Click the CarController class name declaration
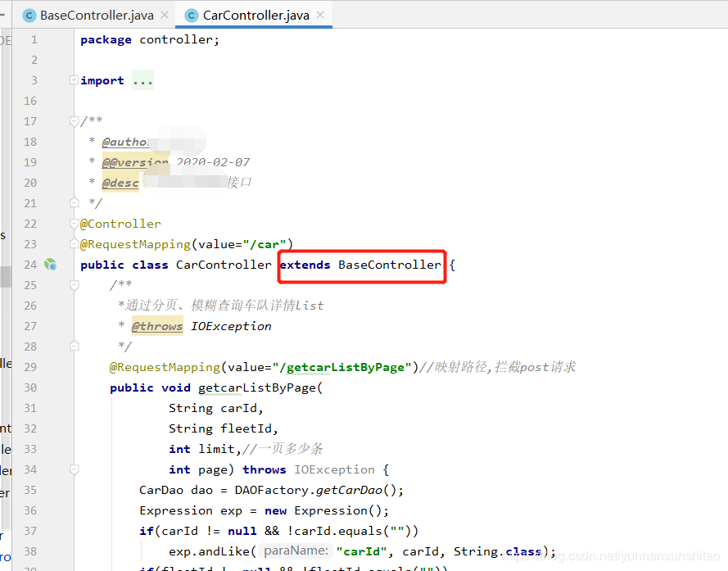 [x=224, y=265]
